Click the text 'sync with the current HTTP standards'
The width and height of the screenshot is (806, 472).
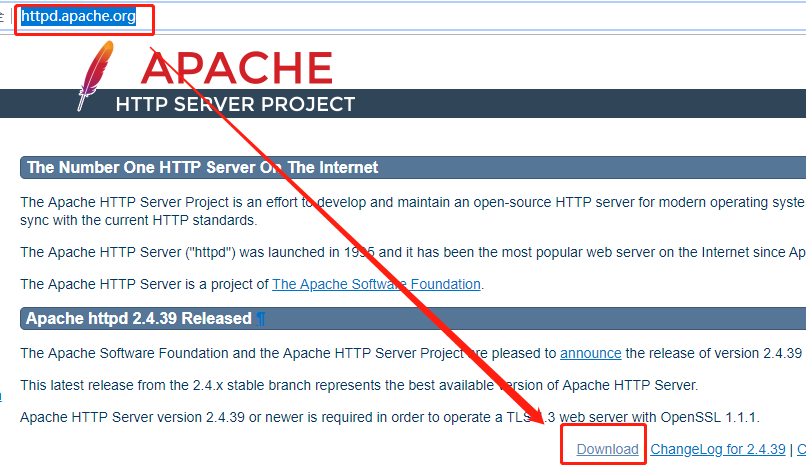click(x=139, y=220)
